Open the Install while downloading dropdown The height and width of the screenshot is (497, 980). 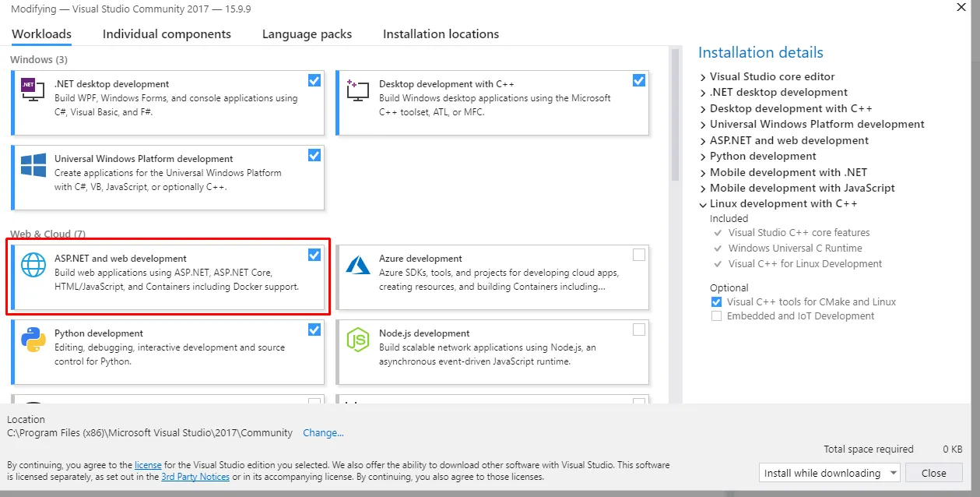point(829,473)
